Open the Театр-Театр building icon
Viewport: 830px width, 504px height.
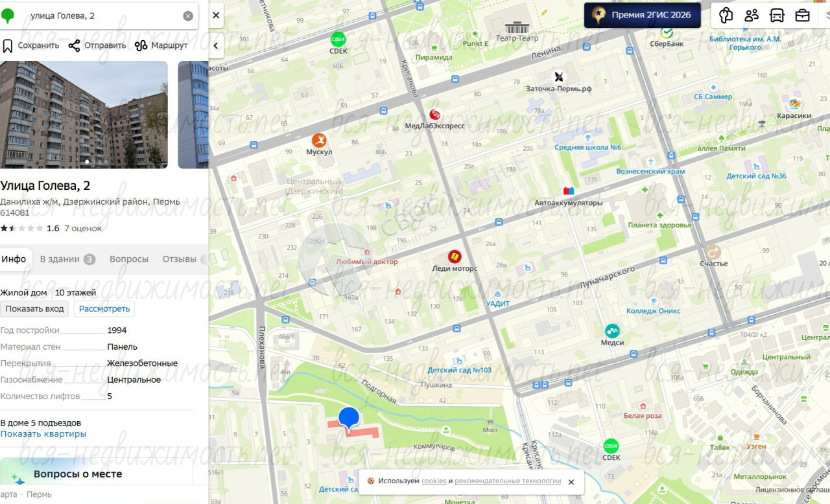pos(517,27)
